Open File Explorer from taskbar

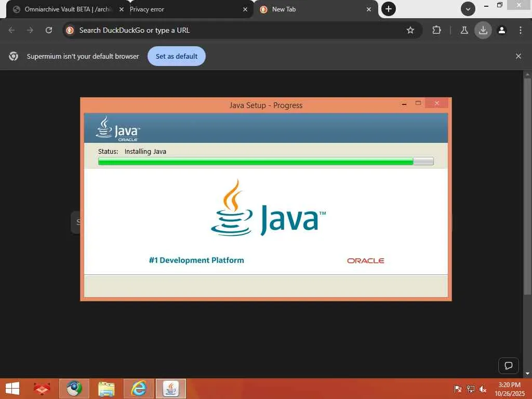pos(106,389)
